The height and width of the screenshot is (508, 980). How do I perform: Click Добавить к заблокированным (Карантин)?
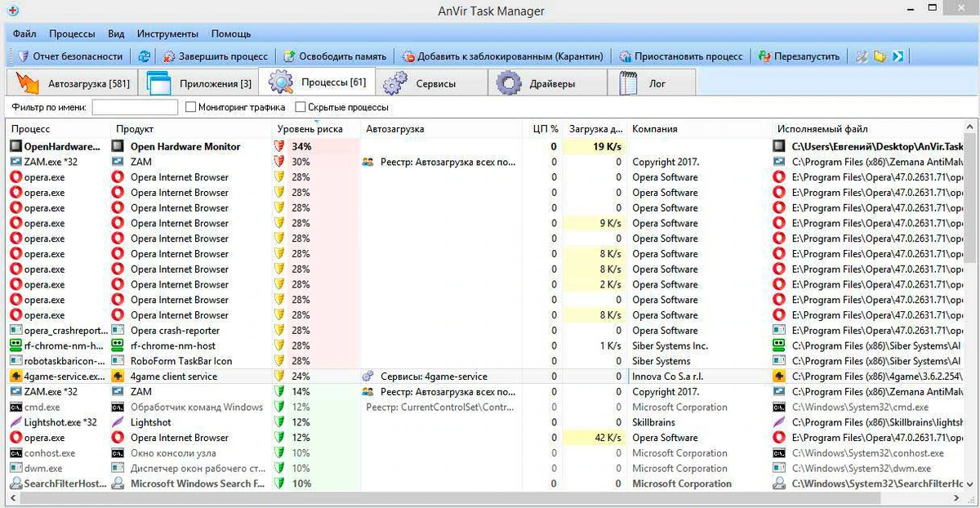tap(502, 56)
